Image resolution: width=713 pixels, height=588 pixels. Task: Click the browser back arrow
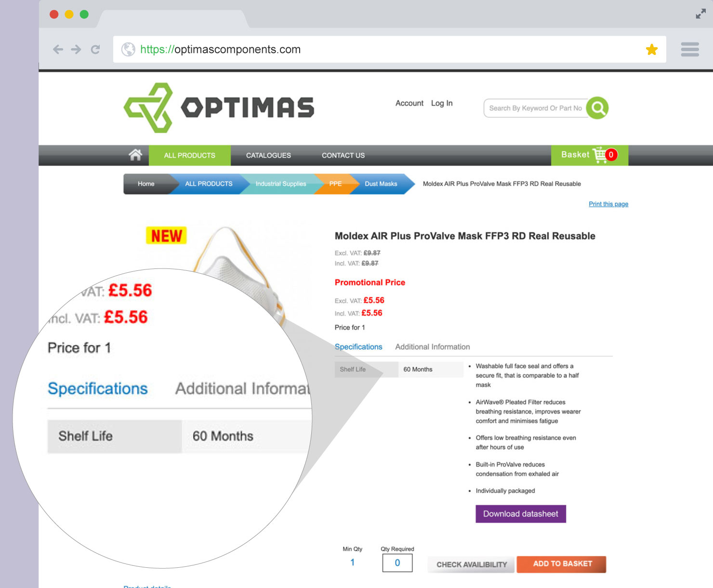point(58,49)
